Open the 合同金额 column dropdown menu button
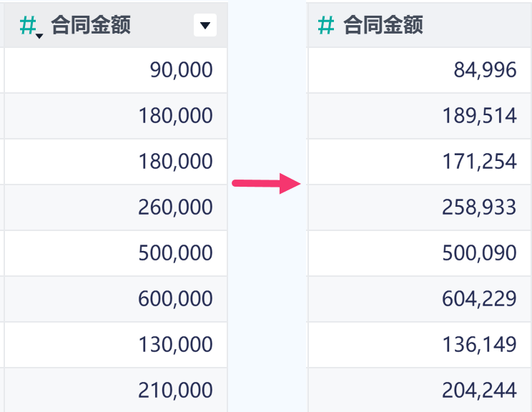The width and height of the screenshot is (532, 412). [x=205, y=25]
